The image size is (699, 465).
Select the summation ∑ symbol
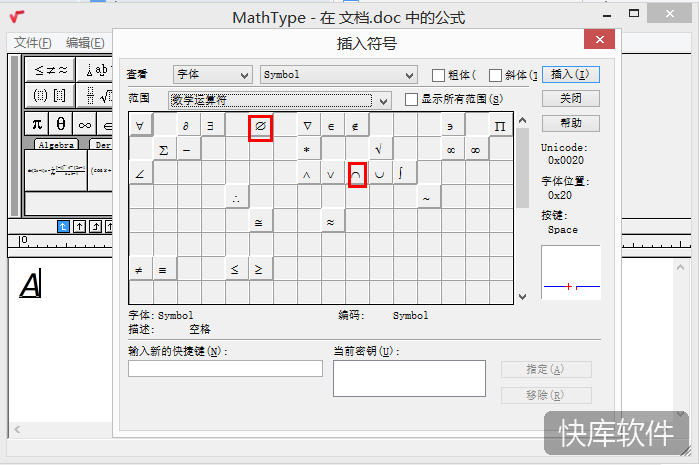[x=164, y=148]
